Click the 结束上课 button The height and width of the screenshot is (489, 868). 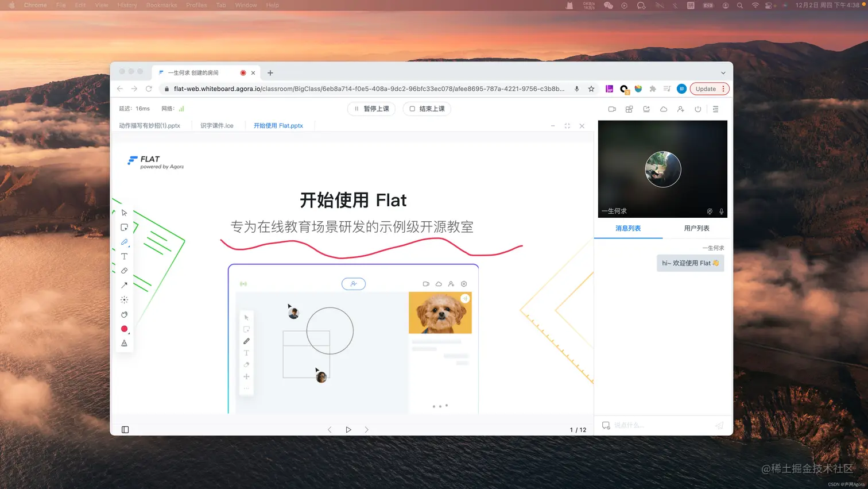pos(427,109)
